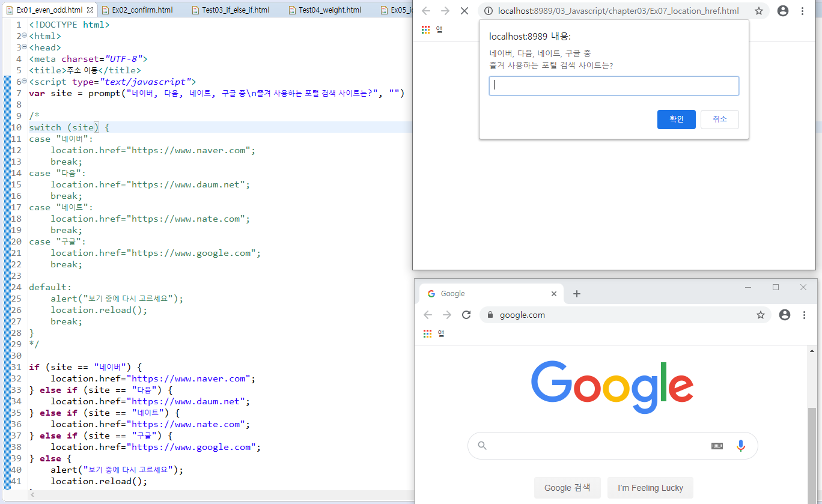
Task: Open profile menu in the localhost browser window
Action: [x=783, y=11]
